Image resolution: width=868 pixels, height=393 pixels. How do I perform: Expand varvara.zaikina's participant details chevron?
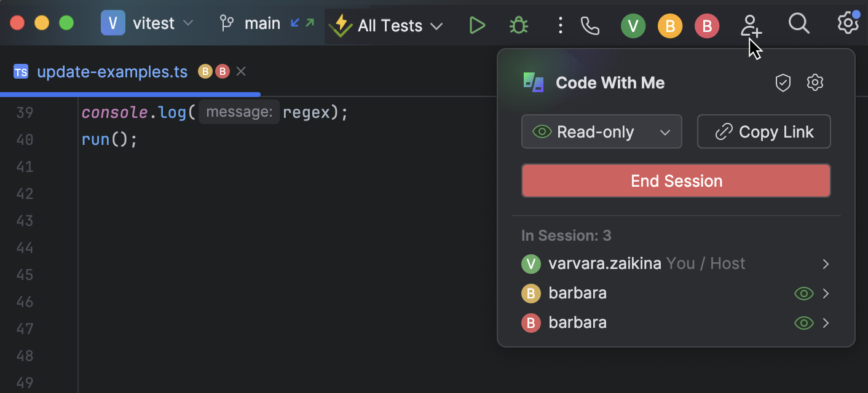827,264
